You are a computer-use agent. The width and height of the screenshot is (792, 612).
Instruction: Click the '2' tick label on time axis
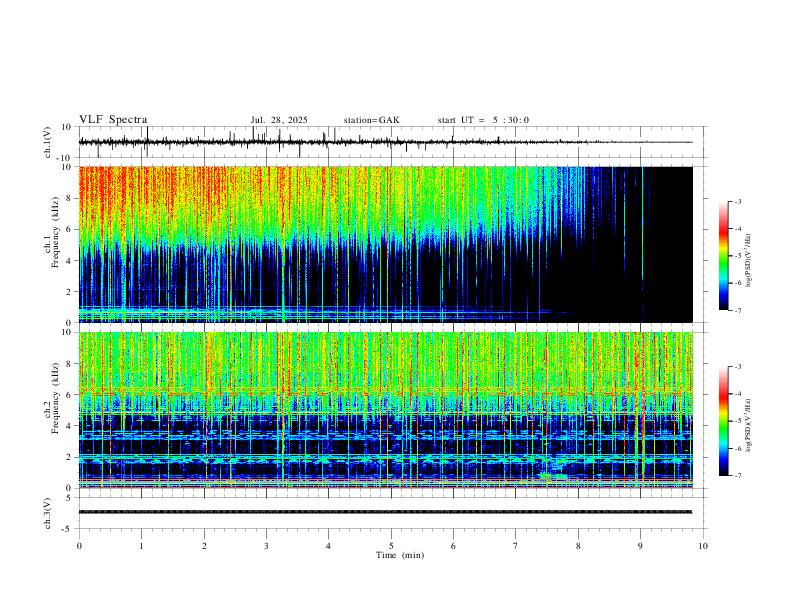click(204, 546)
